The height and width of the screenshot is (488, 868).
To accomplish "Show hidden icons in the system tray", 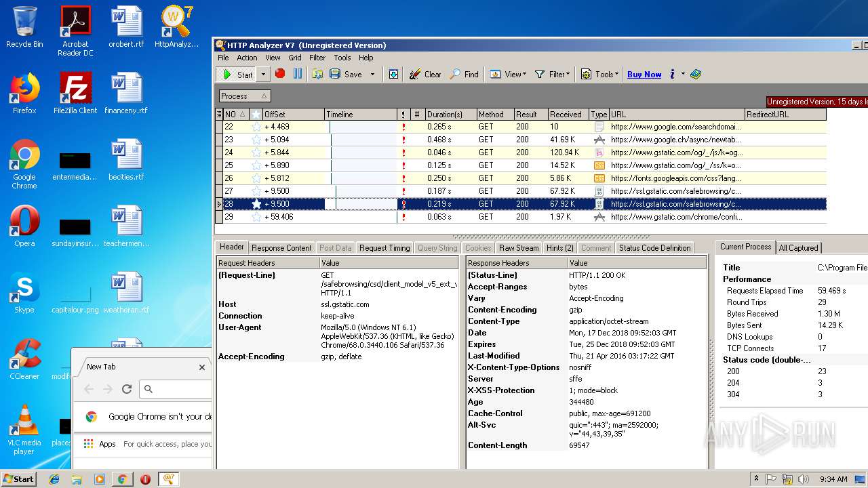I will [x=758, y=479].
